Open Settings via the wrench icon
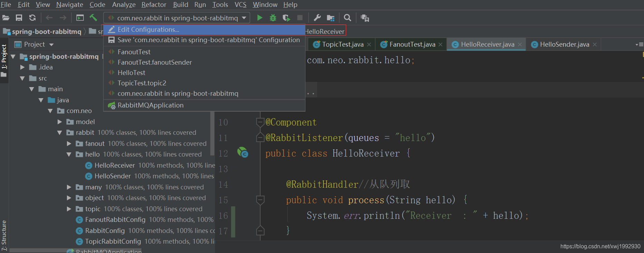This screenshot has height=253, width=644. tap(317, 18)
